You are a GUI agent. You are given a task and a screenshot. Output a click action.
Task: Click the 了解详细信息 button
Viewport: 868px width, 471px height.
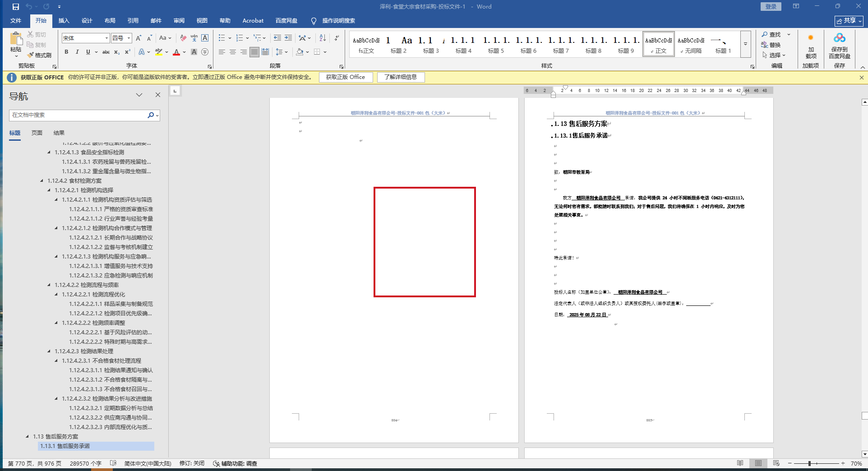click(x=401, y=77)
